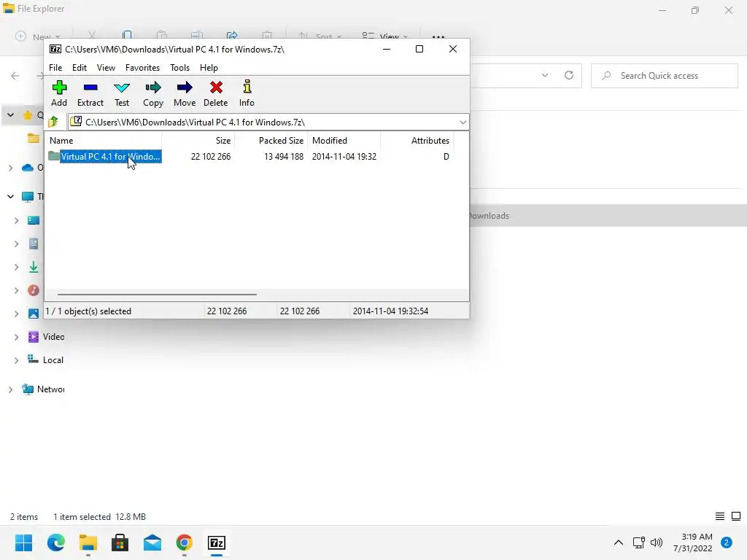Open the Windows Start menu
The image size is (747, 560).
pos(24,542)
